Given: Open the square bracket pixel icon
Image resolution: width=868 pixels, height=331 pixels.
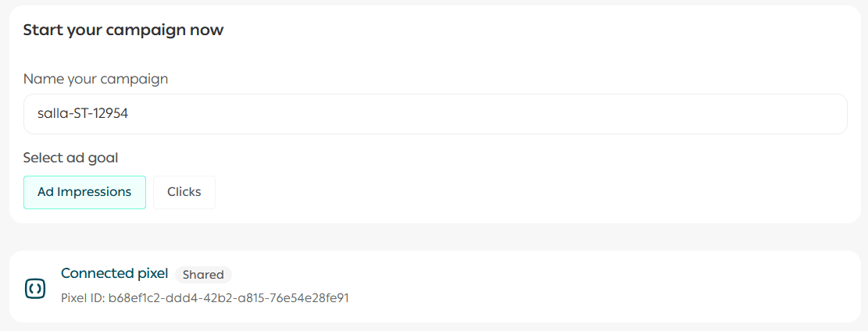Looking at the screenshot, I should click(34, 288).
